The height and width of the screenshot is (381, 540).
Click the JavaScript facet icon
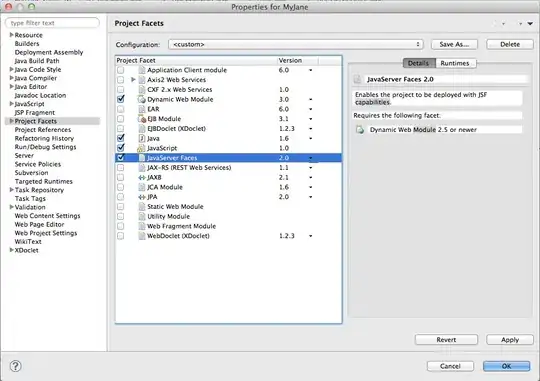[141, 148]
